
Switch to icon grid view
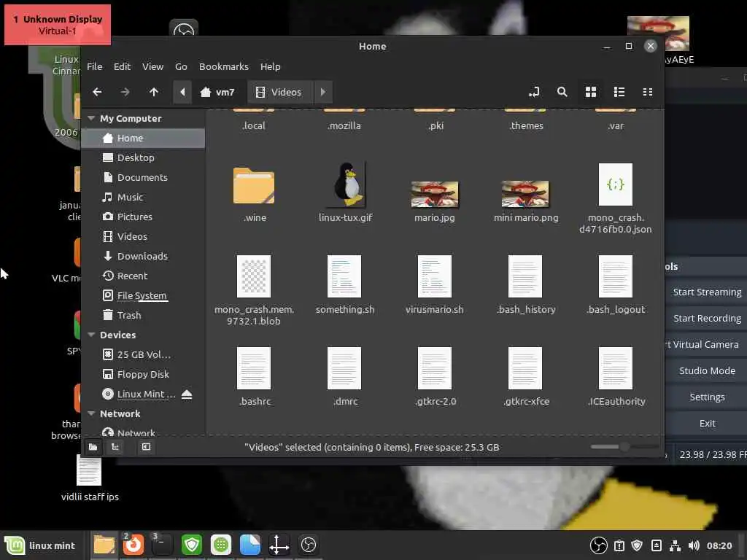click(x=591, y=92)
